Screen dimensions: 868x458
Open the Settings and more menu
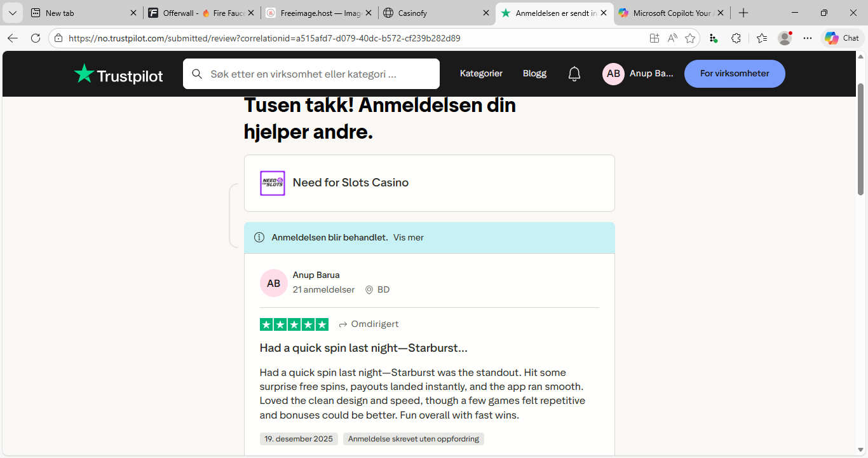pos(808,38)
